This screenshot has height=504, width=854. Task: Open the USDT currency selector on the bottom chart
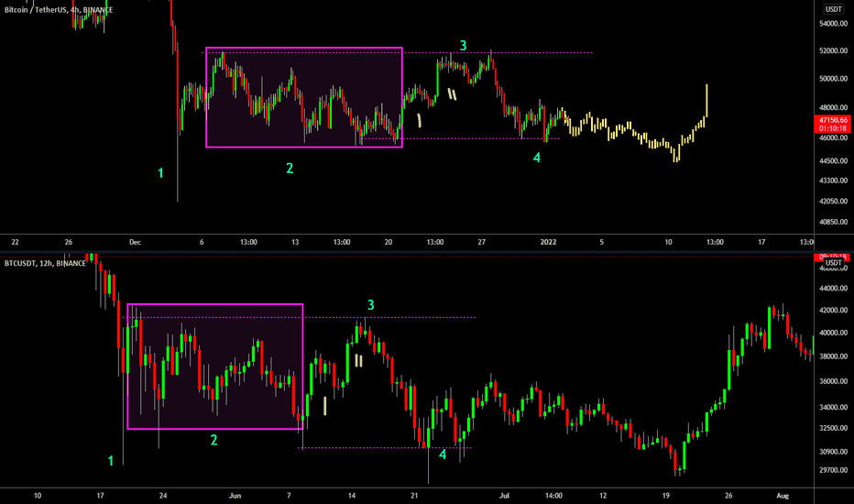coord(833,263)
